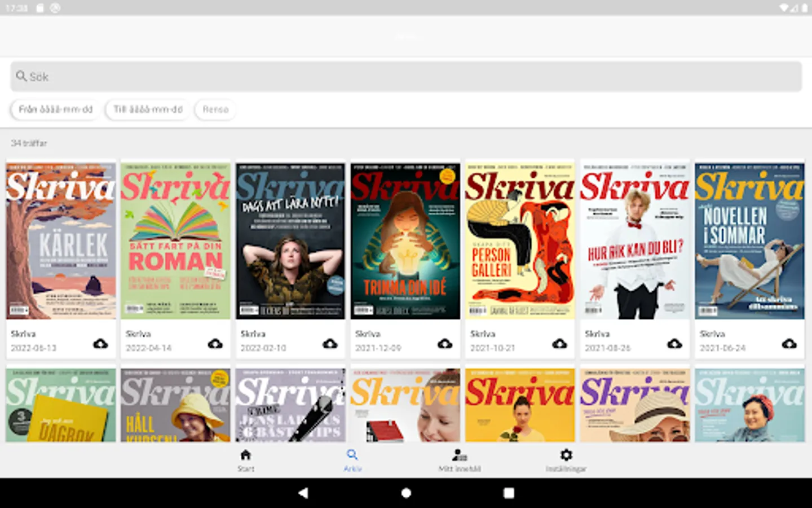
Task: Set the Från start date filter
Action: click(x=55, y=110)
